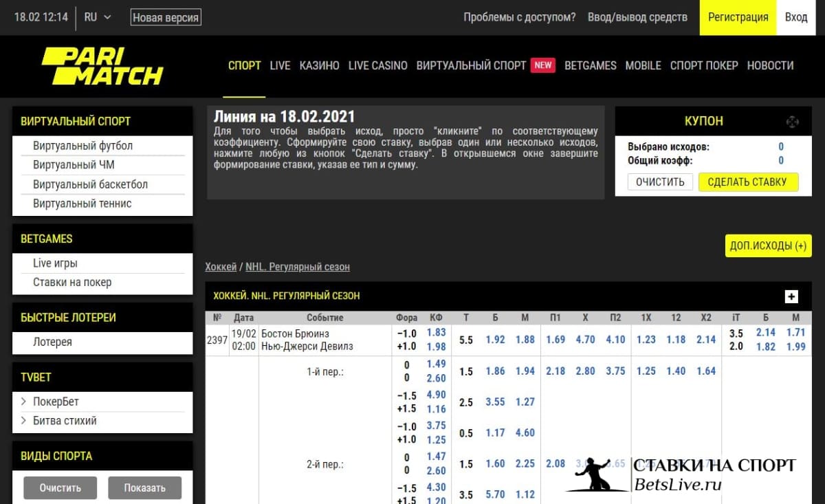Click the Очистить button under ВИДЫ СПОРТА
825x504 pixels.
[60, 488]
